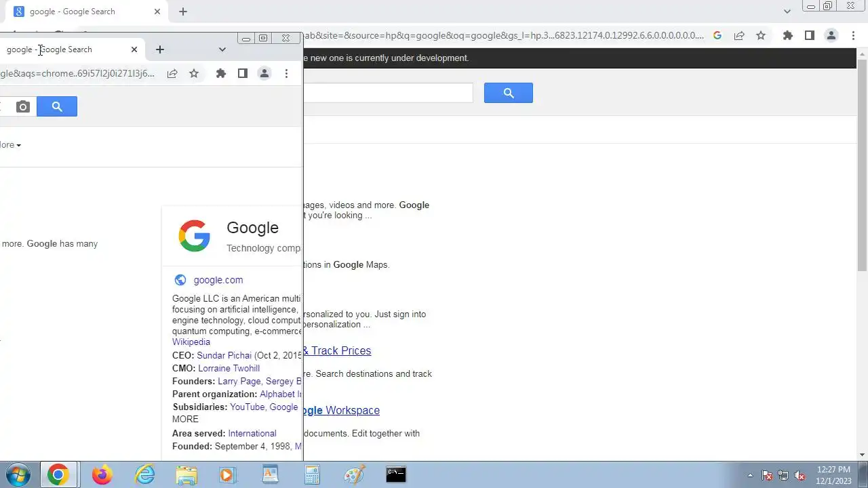Image resolution: width=868 pixels, height=488 pixels.
Task: Open the profile avatar in the back window
Action: click(x=831, y=35)
